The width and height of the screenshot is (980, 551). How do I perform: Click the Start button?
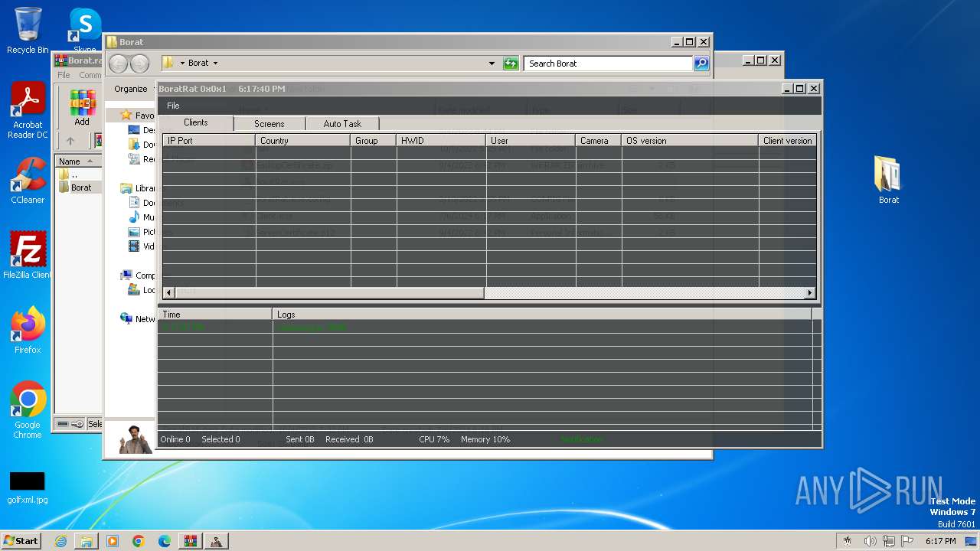pos(21,540)
